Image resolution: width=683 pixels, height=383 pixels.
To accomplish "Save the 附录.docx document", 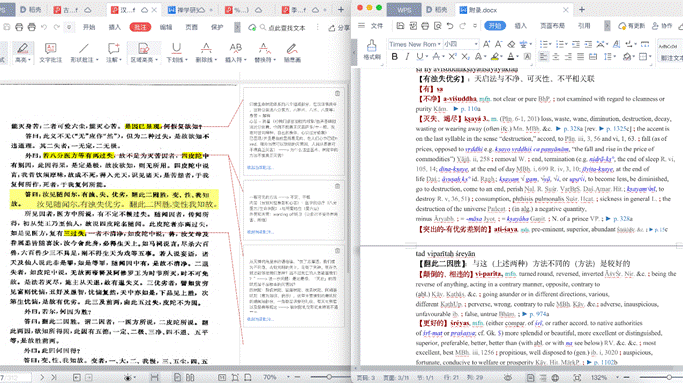I will pyautogui.click(x=400, y=26).
